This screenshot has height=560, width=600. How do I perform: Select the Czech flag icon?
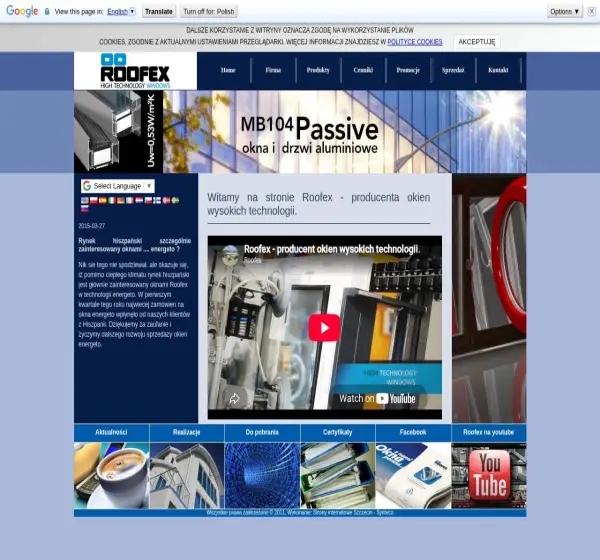[148, 200]
